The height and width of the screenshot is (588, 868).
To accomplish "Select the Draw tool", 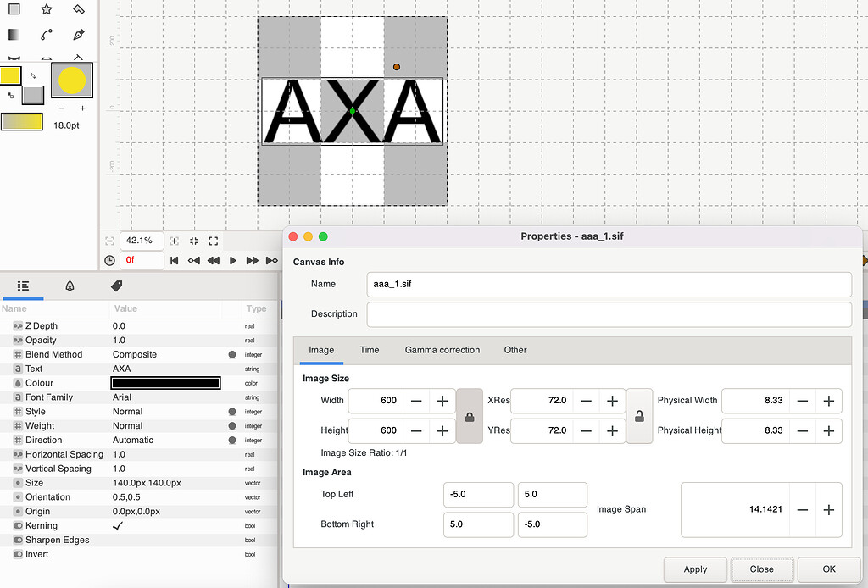I will point(80,35).
